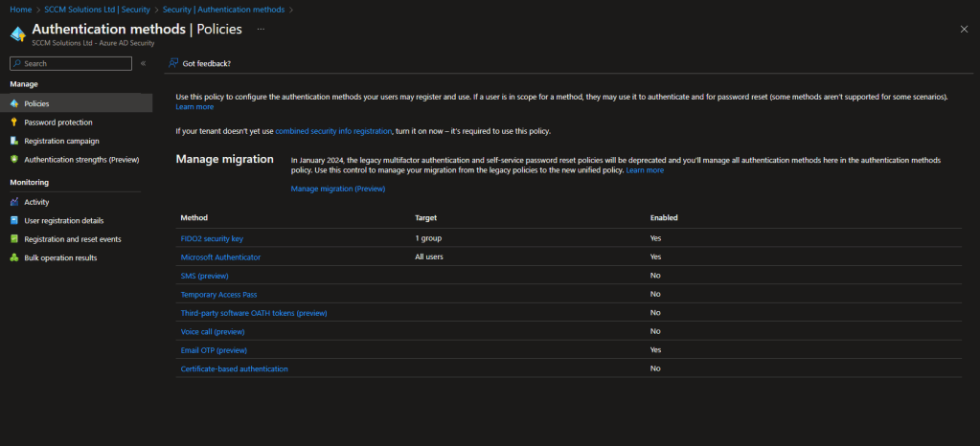Open Certificate-based authentication method
This screenshot has height=446, width=980.
tap(234, 368)
